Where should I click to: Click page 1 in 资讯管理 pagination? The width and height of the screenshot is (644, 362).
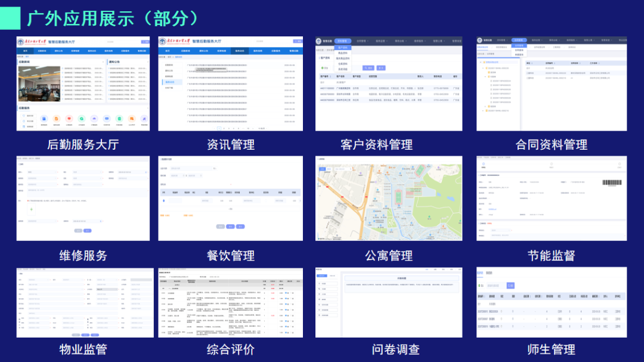[x=219, y=128]
